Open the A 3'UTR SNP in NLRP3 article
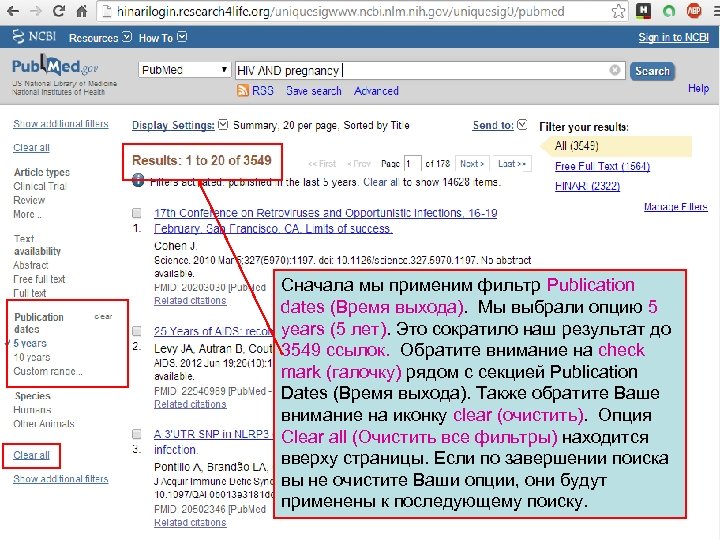The width and height of the screenshot is (720, 540). click(x=212, y=442)
